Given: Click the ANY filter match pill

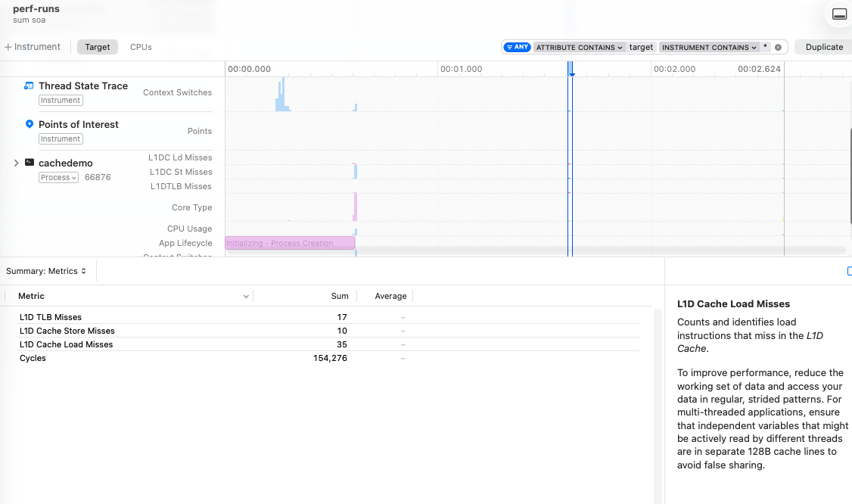Looking at the screenshot, I should 518,47.
